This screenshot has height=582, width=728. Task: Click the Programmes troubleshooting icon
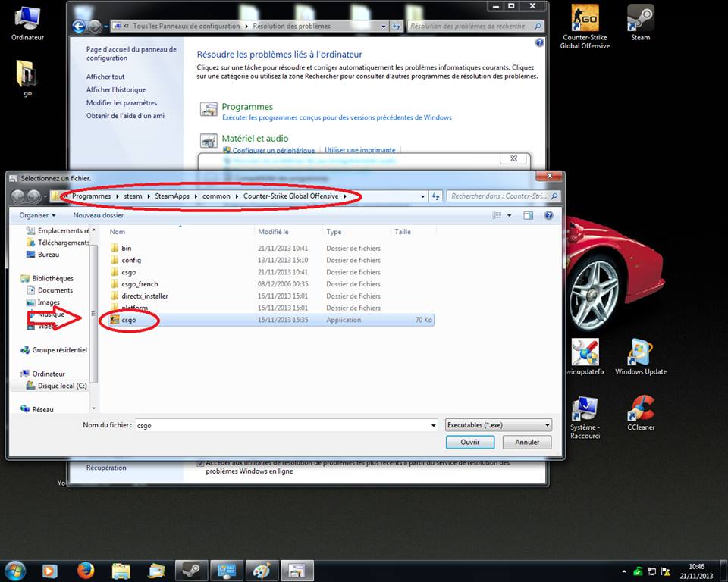click(x=209, y=109)
